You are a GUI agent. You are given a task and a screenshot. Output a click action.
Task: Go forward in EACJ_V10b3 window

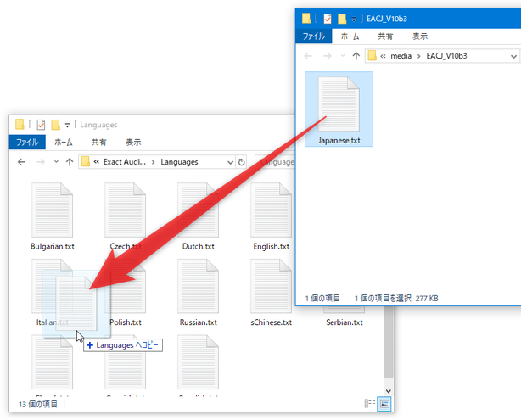pyautogui.click(x=328, y=56)
